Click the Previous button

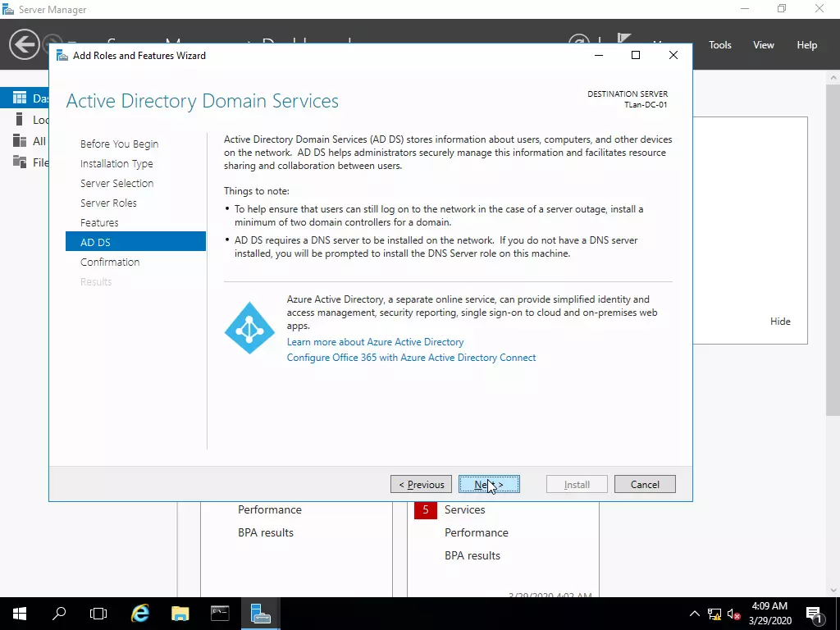click(x=421, y=484)
